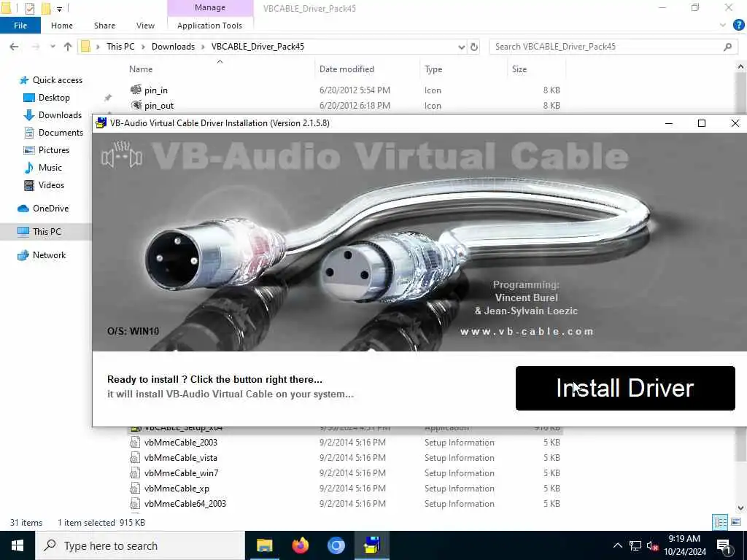The width and height of the screenshot is (747, 560).
Task: Select the vbMmeCable_xp setup file
Action: pos(177,488)
